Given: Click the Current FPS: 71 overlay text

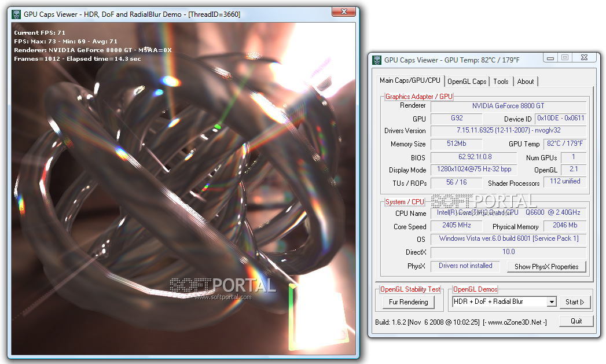Looking at the screenshot, I should click(x=39, y=33).
